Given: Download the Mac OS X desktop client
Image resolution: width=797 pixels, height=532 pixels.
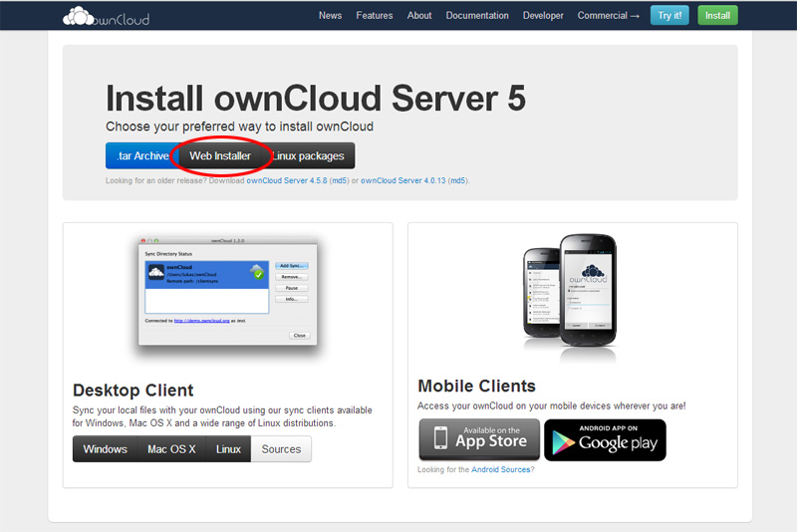Looking at the screenshot, I should coord(171,449).
